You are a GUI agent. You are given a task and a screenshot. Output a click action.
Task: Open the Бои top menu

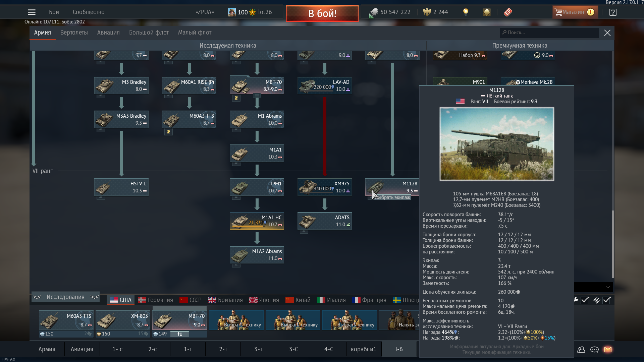54,12
